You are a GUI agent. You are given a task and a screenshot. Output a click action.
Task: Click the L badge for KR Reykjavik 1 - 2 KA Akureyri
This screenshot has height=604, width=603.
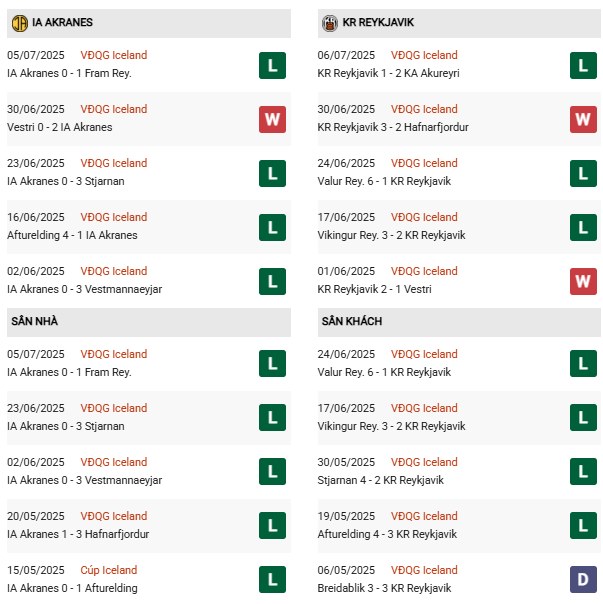(x=584, y=65)
